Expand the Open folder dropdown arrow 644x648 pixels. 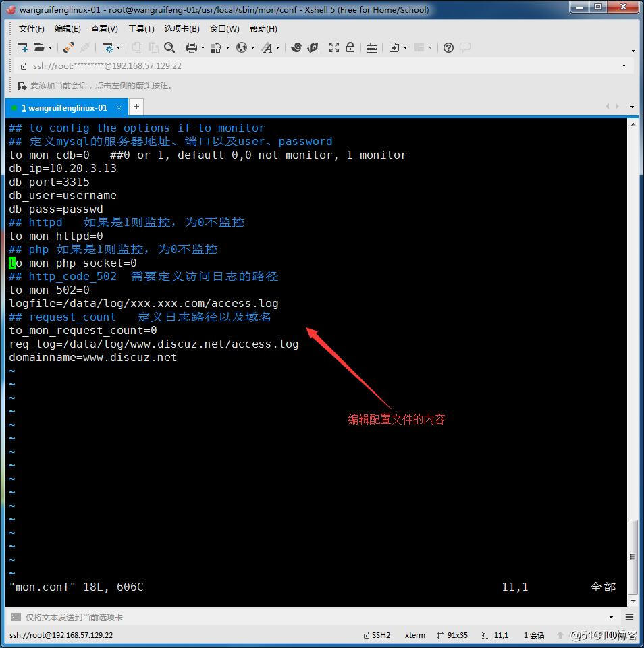(51, 48)
